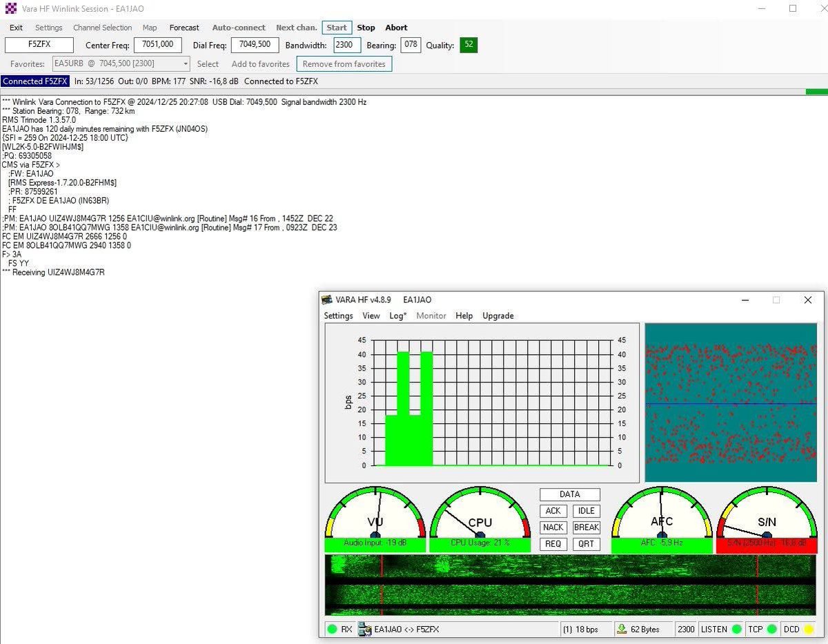Click the connection computers icon in VARA status bar
Viewport: 828px width, 644px height.
[x=364, y=630]
